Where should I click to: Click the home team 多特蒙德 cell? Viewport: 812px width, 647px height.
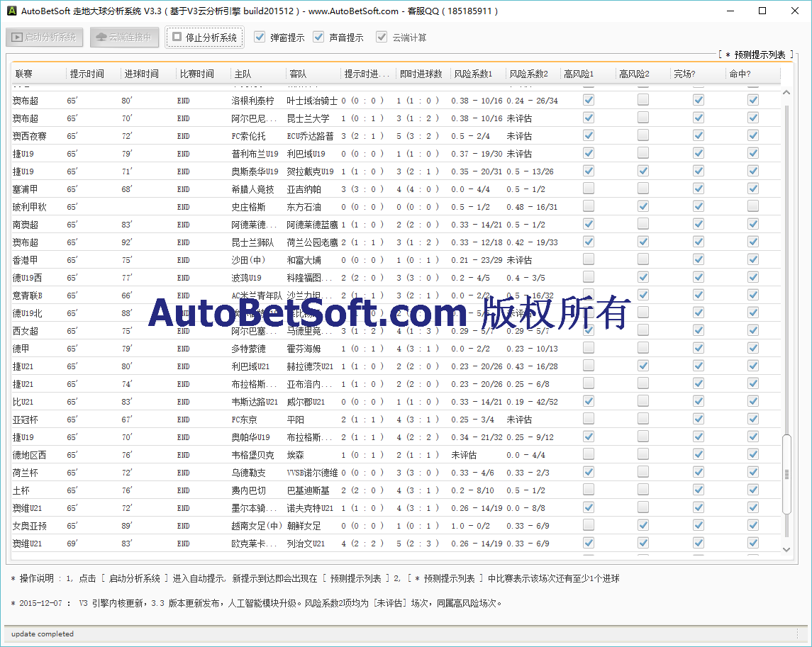249,349
